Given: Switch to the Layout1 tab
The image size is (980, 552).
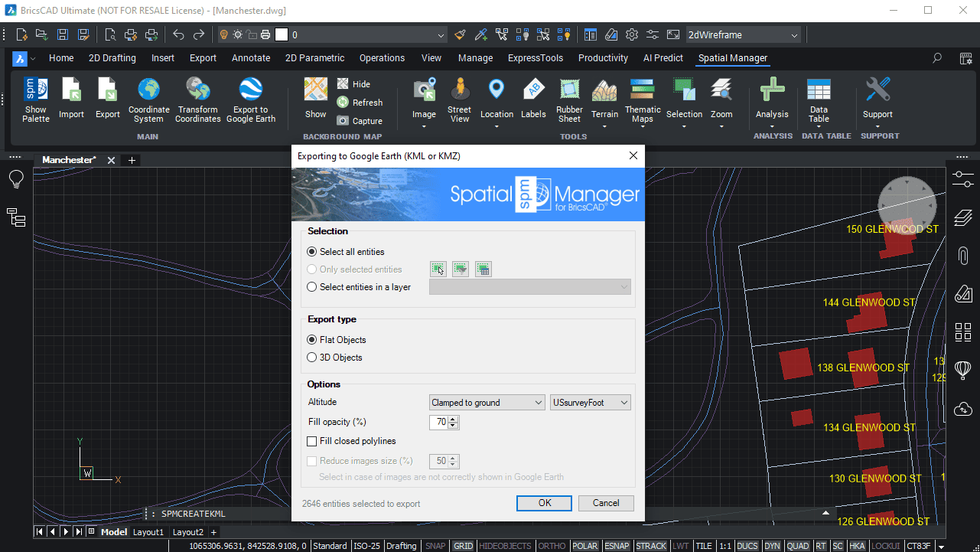Looking at the screenshot, I should click(148, 531).
